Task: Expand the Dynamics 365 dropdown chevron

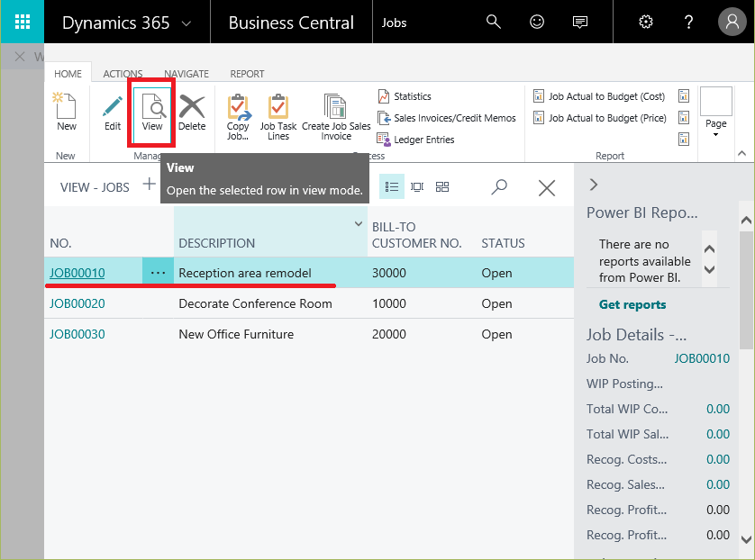Action: tap(186, 23)
